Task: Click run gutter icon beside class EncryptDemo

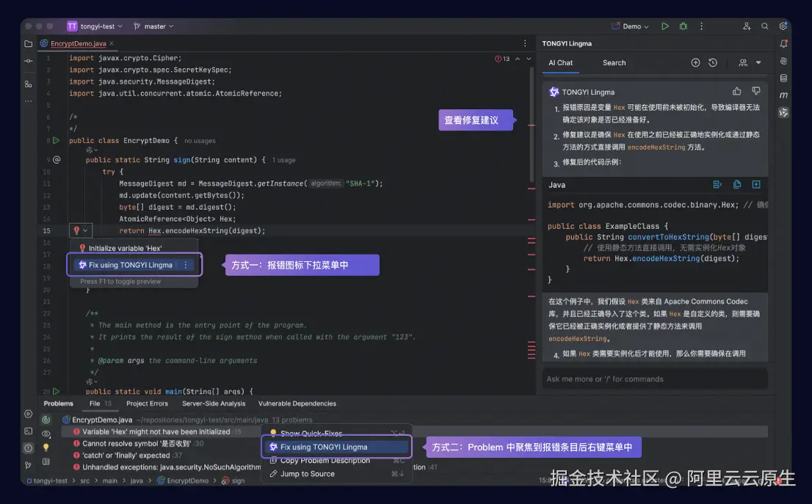Action: point(57,140)
